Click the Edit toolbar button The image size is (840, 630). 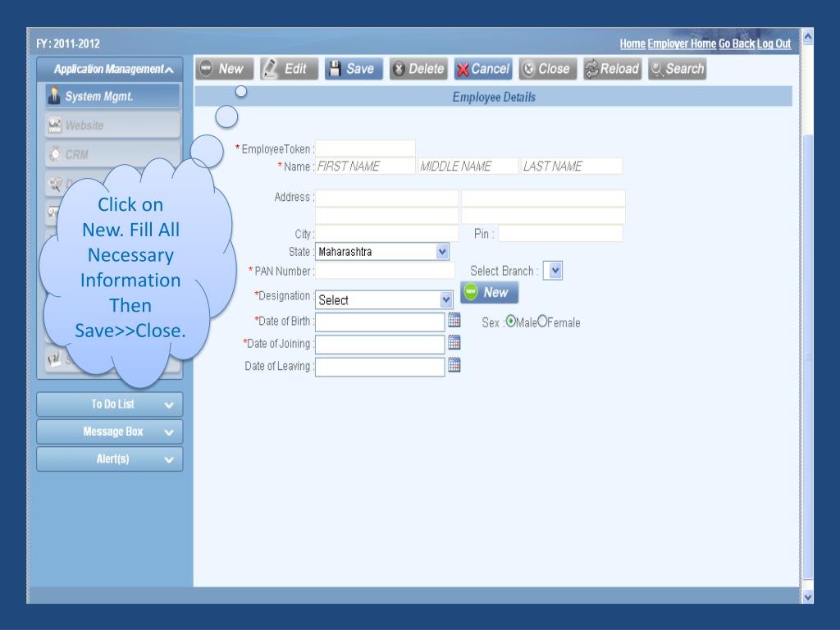tap(289, 69)
